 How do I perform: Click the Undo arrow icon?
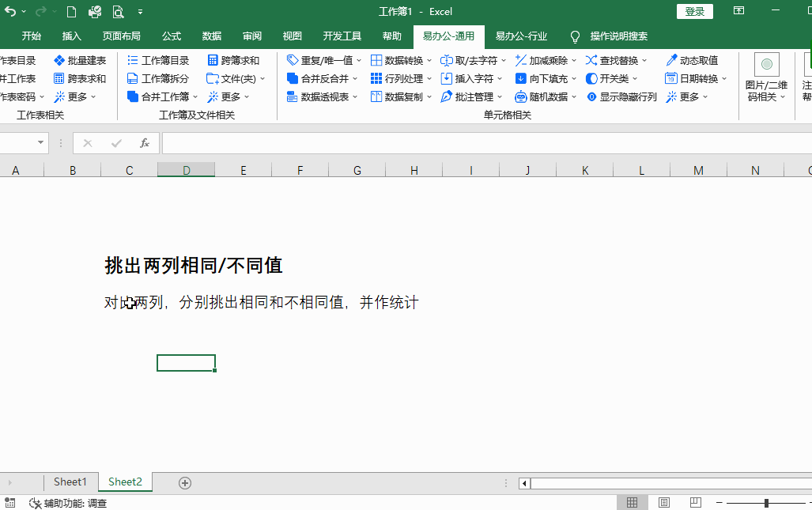click(x=9, y=11)
